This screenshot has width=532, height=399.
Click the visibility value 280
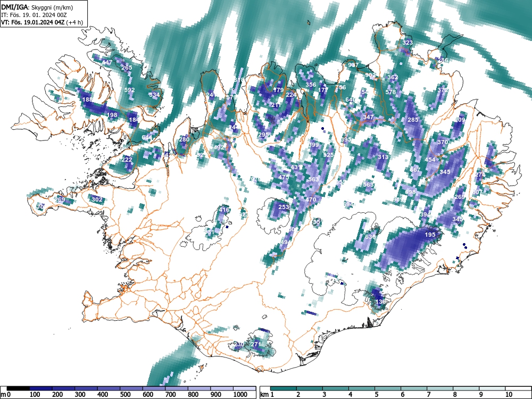(184, 139)
